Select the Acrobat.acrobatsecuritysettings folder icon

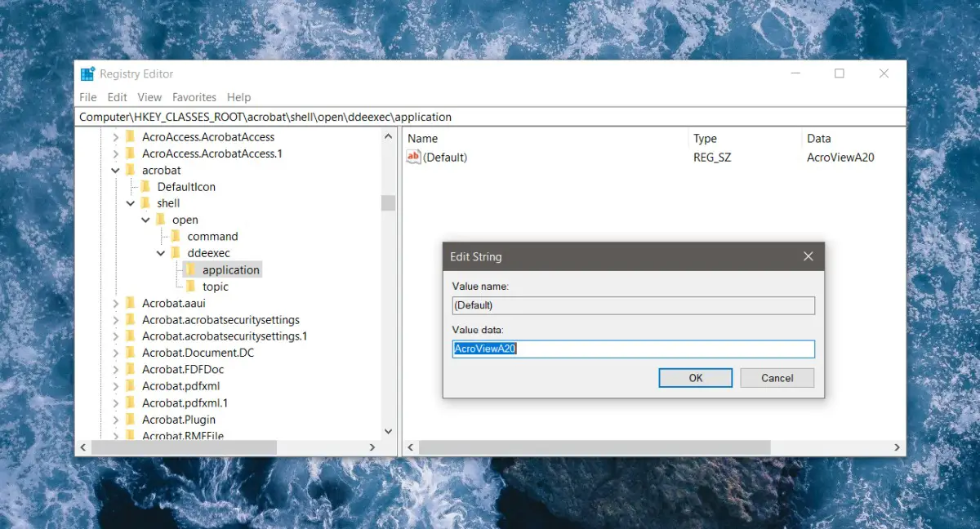click(130, 319)
